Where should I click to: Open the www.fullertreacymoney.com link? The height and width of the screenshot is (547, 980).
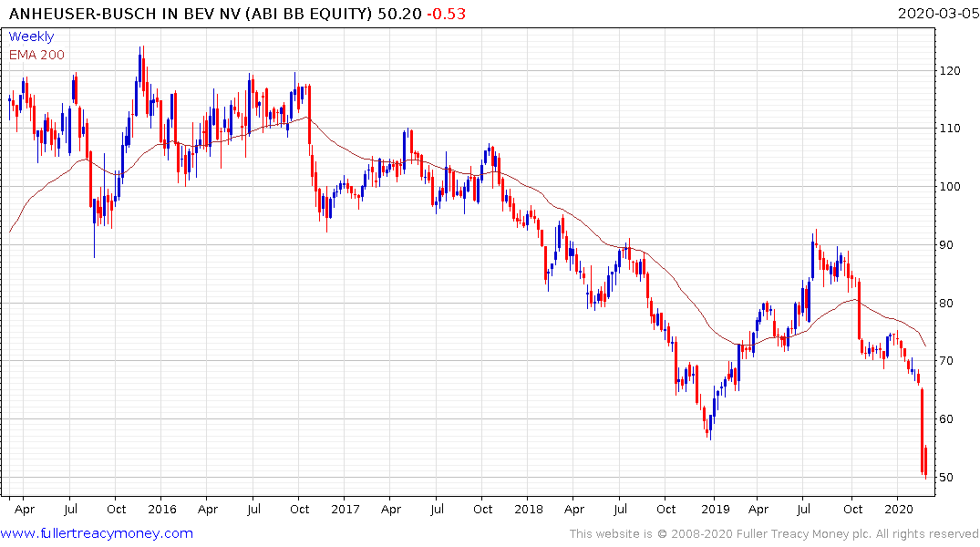[97, 533]
